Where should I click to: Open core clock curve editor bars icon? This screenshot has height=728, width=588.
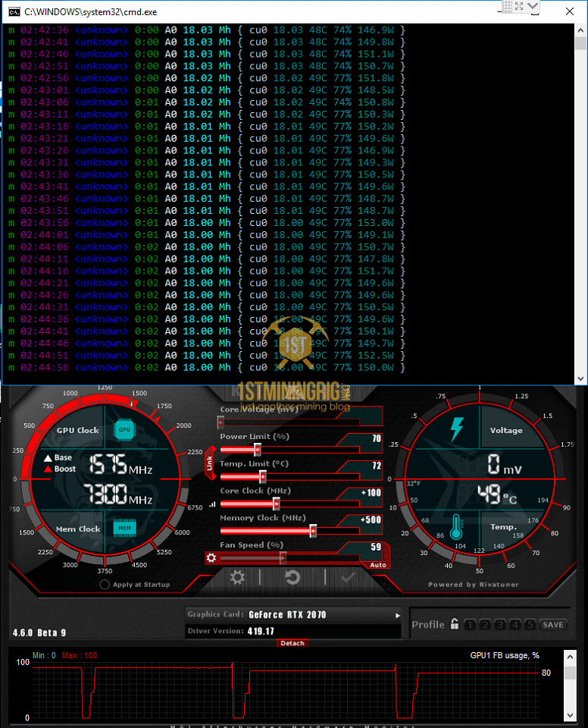pyautogui.click(x=213, y=504)
